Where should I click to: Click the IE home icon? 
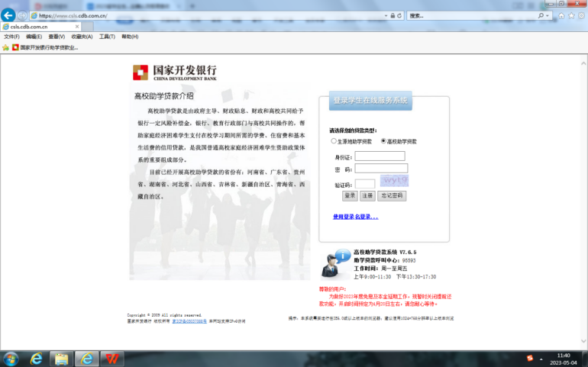(x=561, y=15)
